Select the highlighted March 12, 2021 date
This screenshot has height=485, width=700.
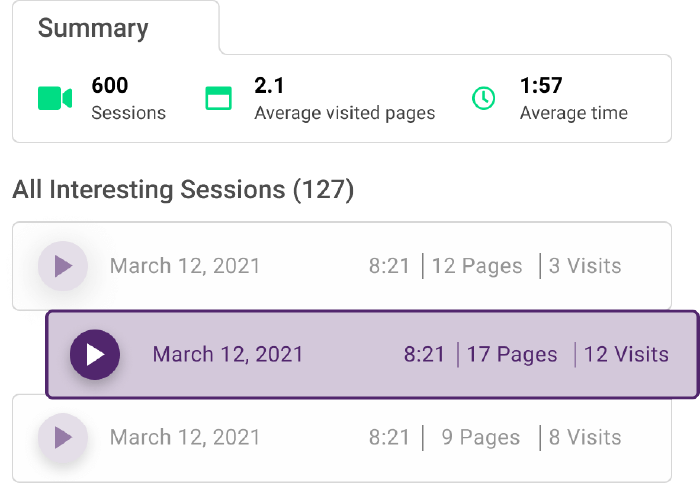[228, 354]
